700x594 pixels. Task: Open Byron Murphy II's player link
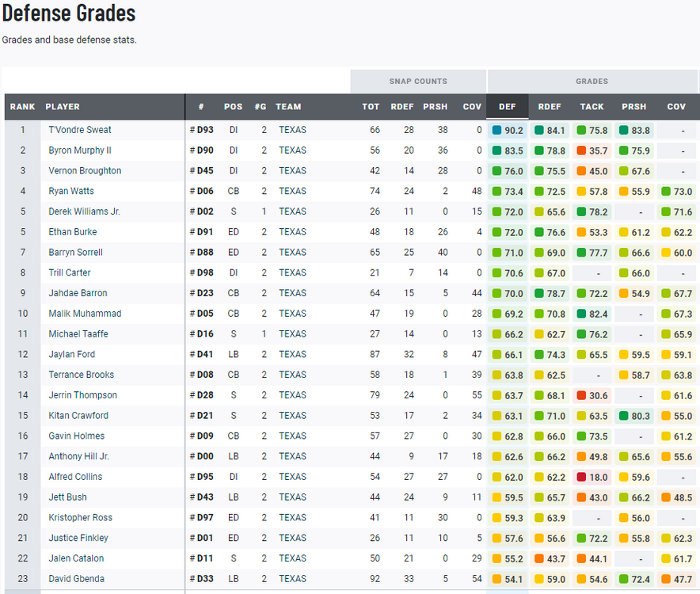[80, 150]
